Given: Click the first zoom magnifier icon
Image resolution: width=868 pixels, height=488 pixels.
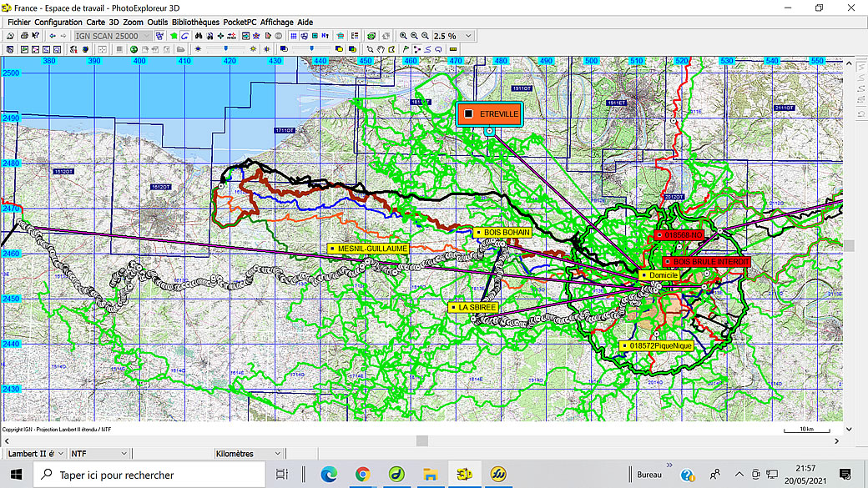Looking at the screenshot, I should (403, 36).
